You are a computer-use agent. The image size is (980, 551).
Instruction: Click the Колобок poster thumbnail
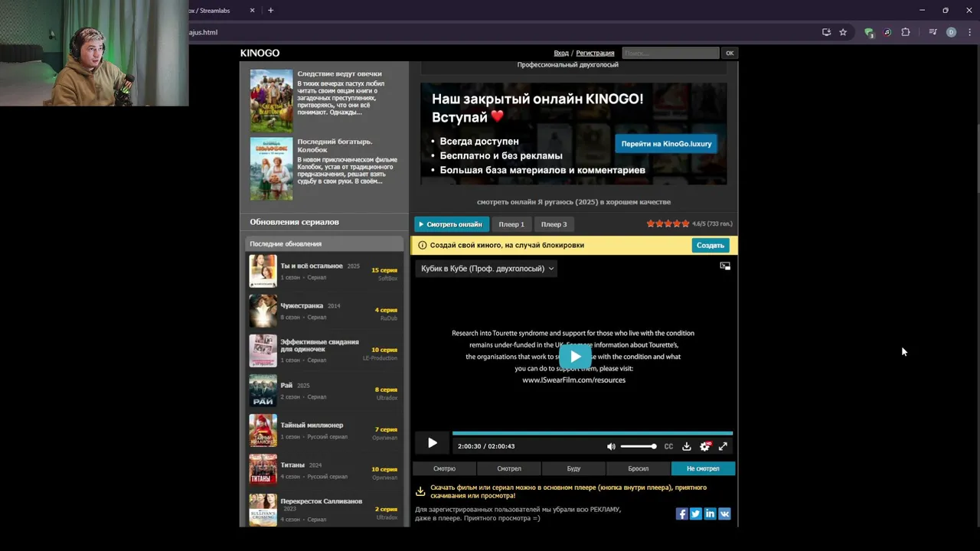click(x=271, y=169)
